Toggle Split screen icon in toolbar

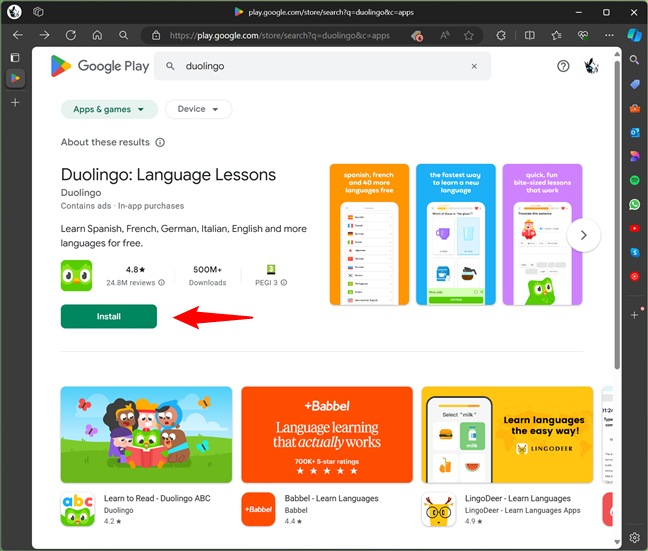529,36
